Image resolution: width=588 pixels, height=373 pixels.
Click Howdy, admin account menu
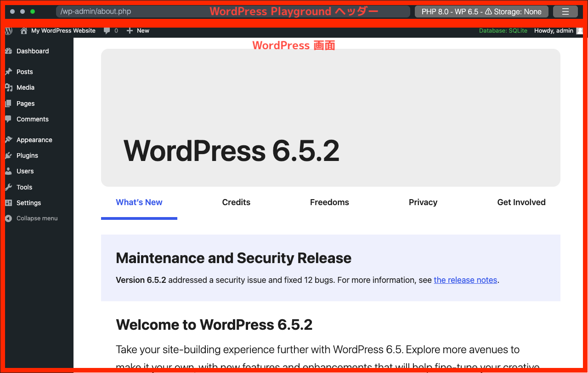point(554,31)
